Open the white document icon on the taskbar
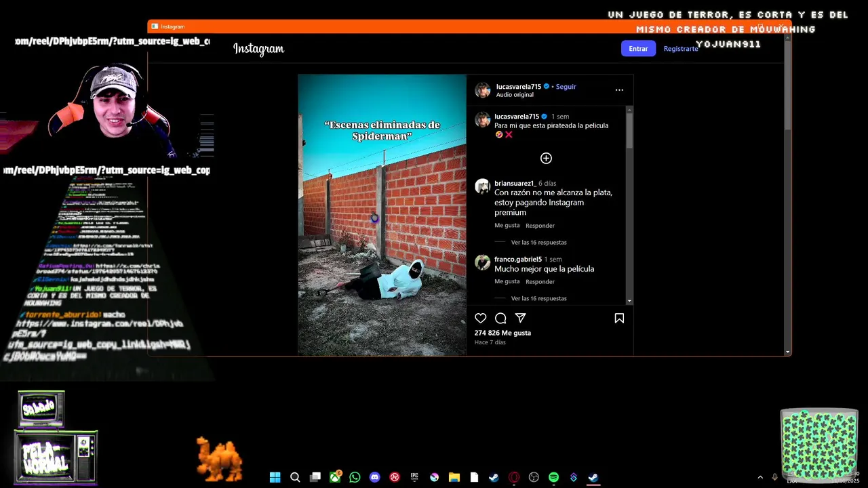868x488 pixels. pyautogui.click(x=474, y=477)
